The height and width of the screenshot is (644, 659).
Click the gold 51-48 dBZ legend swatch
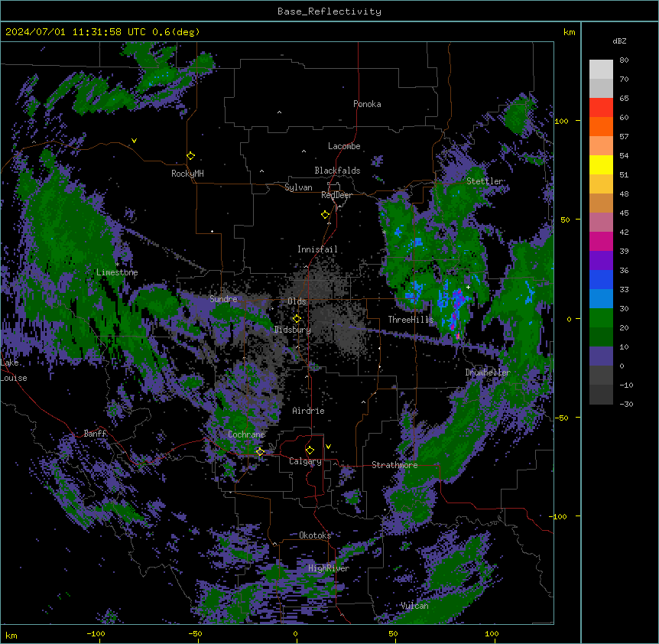601,184
